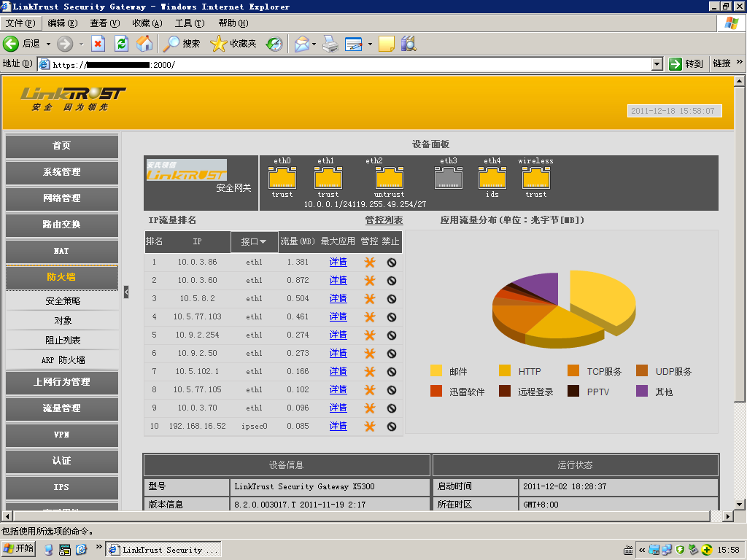Click control icon for 10.5.8.2 row
Screen dimensions: 747x560
(x=370, y=298)
